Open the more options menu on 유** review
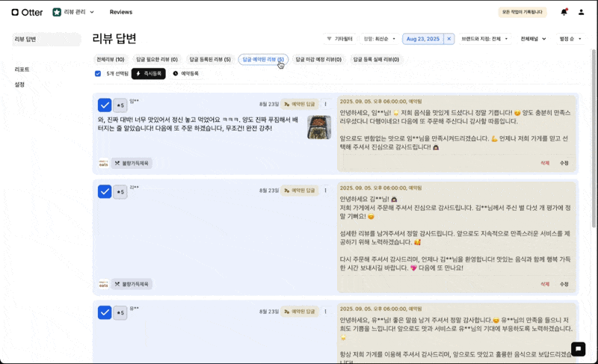The width and height of the screenshot is (598, 364). tap(325, 312)
